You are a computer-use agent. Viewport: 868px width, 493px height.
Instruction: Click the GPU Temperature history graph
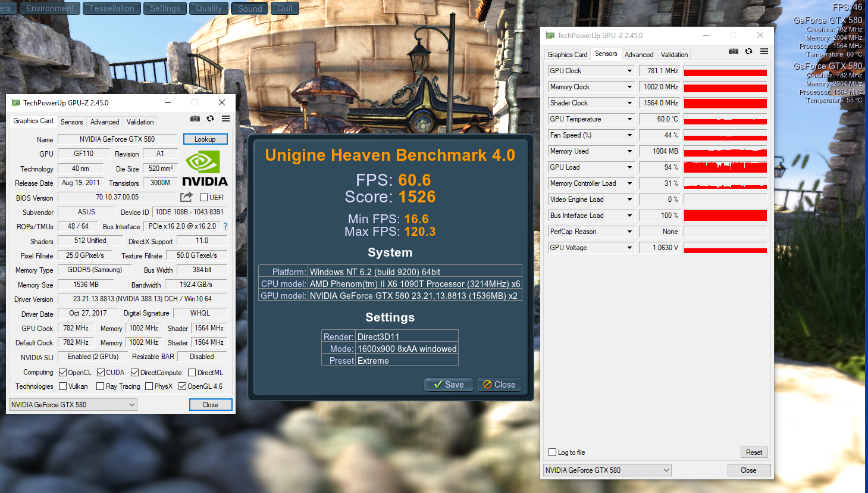click(x=725, y=119)
